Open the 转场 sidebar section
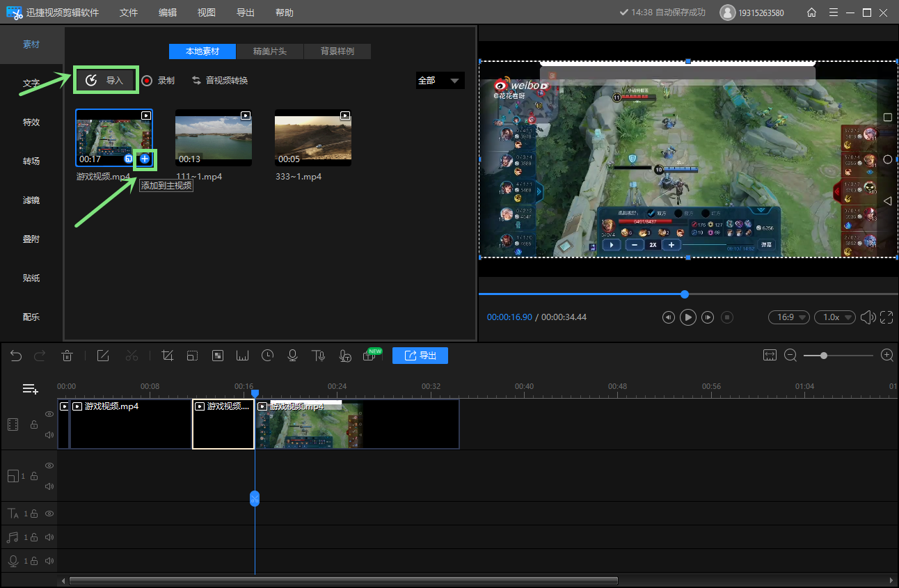This screenshot has height=588, width=899. click(x=31, y=161)
